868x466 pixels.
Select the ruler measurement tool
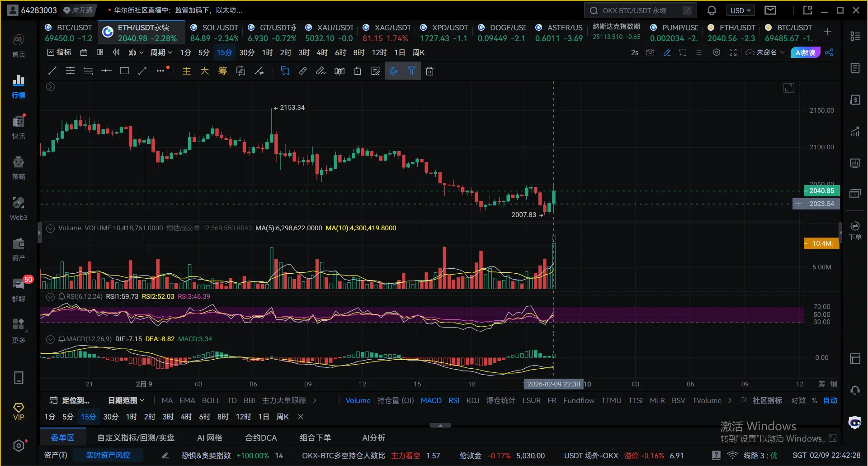pos(303,71)
